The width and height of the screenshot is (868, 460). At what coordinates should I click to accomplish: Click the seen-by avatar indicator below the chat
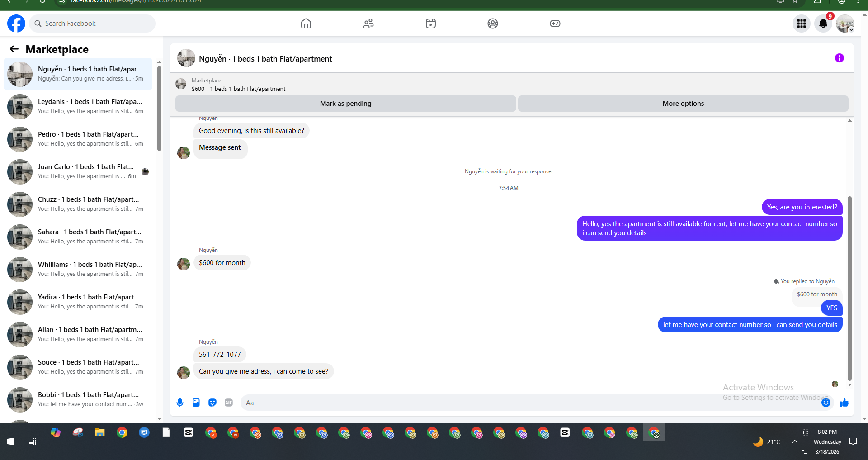[x=835, y=384]
